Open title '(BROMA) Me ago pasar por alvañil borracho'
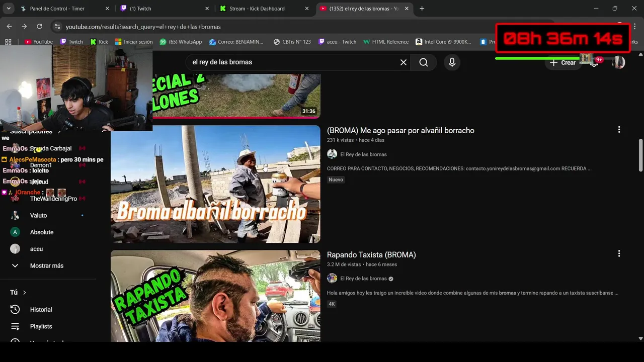The image size is (644, 362). coord(400,130)
